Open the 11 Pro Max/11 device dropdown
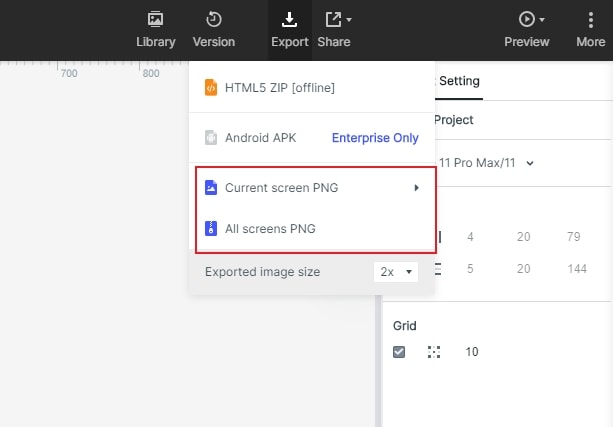The width and height of the screenshot is (613, 427). click(x=486, y=163)
